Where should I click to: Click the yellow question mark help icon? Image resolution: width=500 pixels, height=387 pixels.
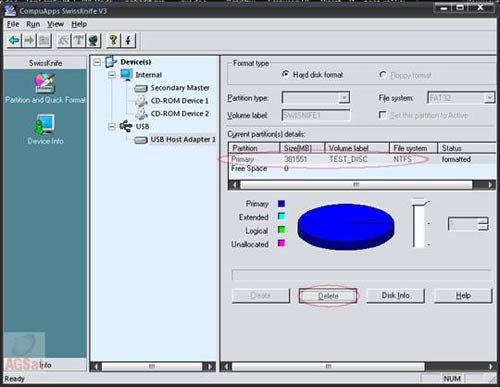pos(113,41)
